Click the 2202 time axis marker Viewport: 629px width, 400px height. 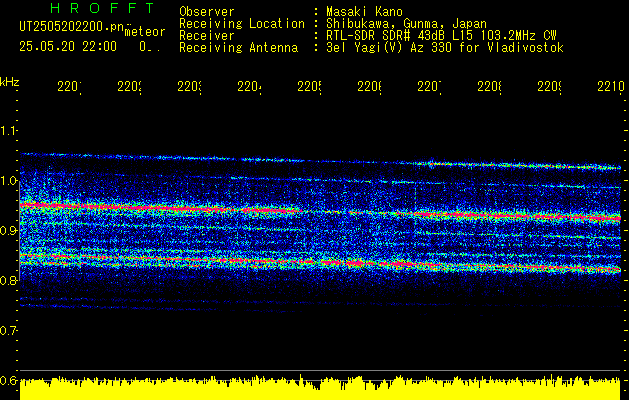130,87
